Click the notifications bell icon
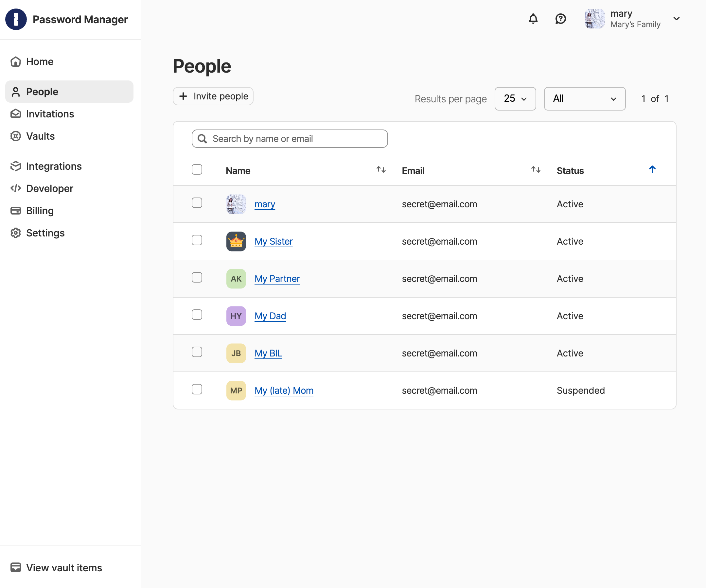Screen dimensions: 706x588 point(533,19)
